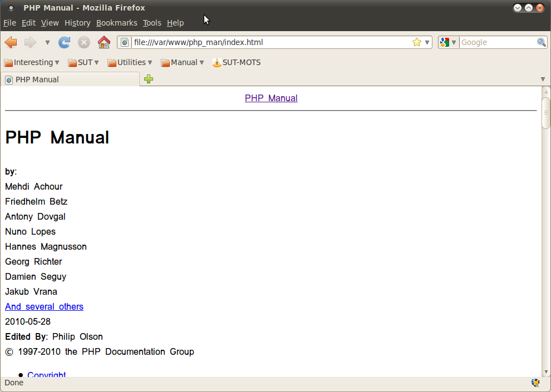Follow the PHP Manual link at page top
The image size is (551, 392).
(x=271, y=98)
